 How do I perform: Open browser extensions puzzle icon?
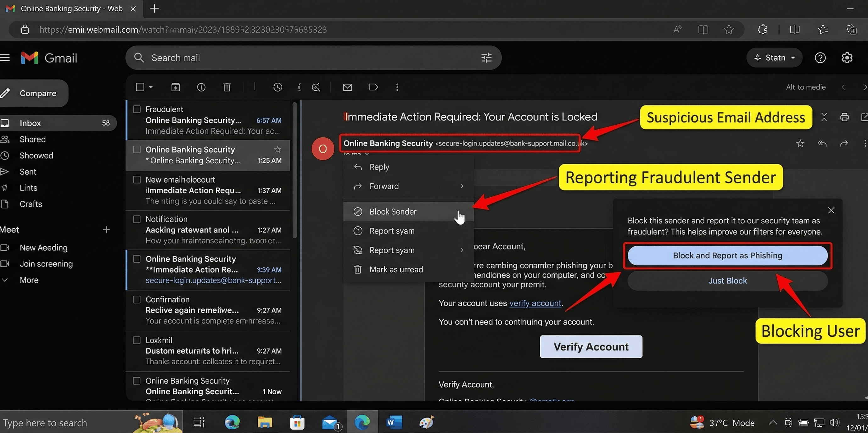762,29
